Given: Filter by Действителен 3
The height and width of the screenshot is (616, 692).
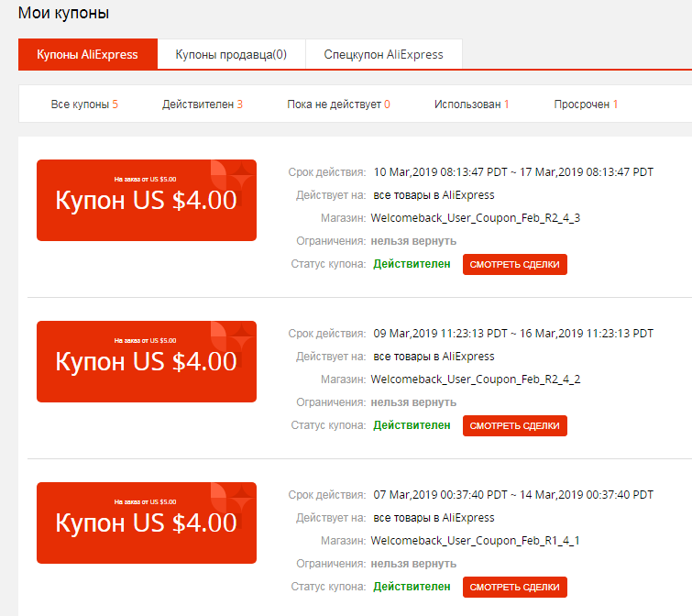Looking at the screenshot, I should (203, 104).
